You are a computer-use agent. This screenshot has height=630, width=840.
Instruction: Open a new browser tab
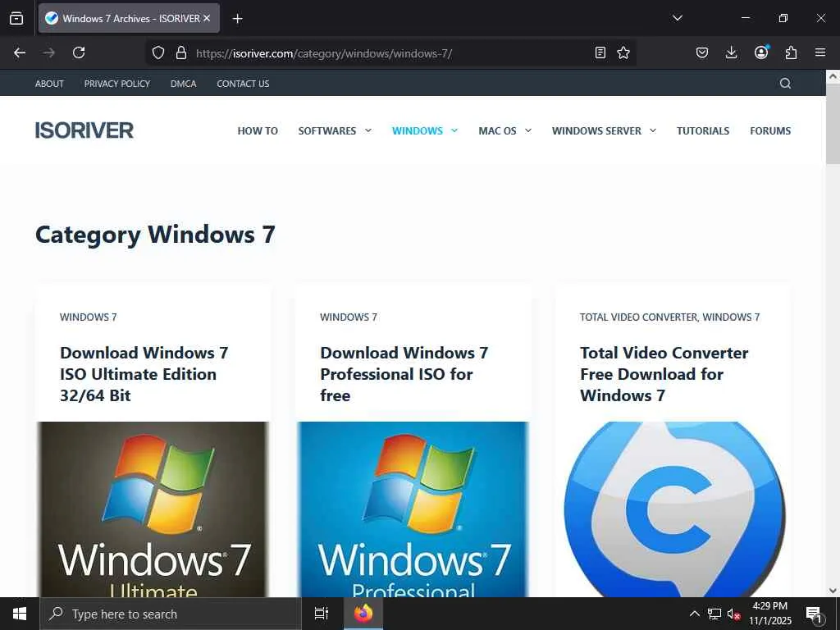pos(237,19)
